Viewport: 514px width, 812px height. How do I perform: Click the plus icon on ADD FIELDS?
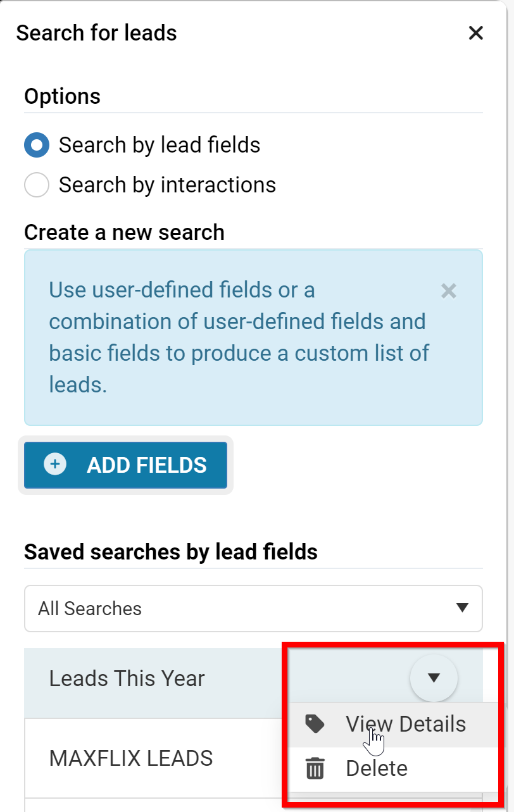coord(55,465)
